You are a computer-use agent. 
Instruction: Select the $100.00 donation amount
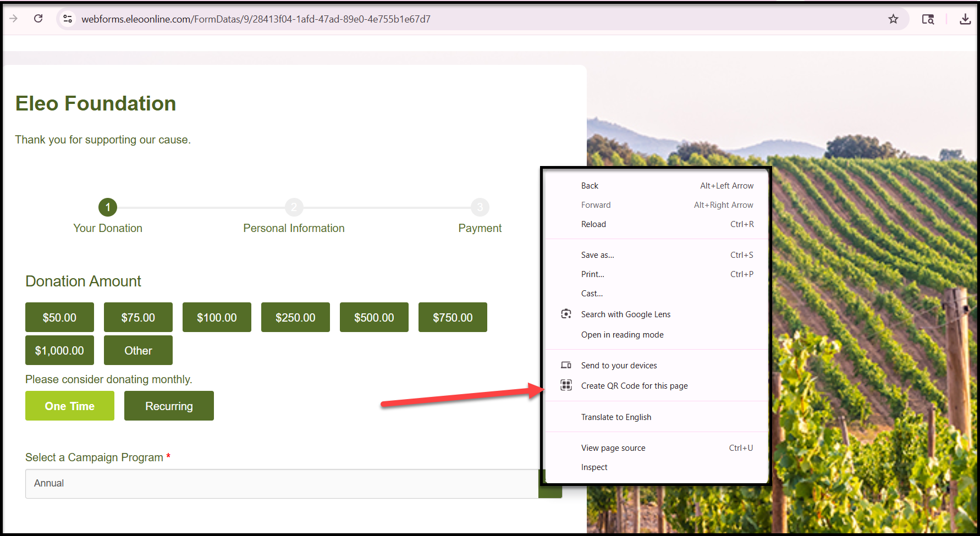(217, 317)
